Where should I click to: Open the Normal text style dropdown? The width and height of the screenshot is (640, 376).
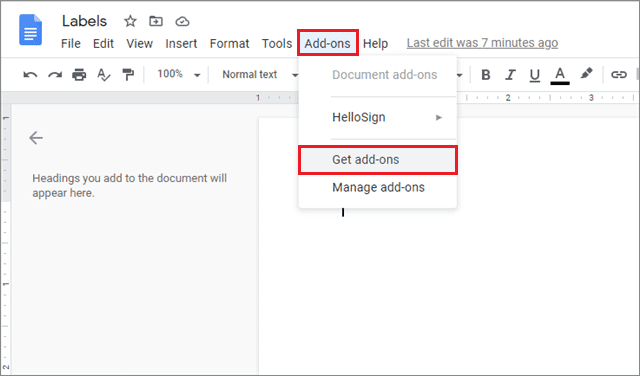[260, 74]
